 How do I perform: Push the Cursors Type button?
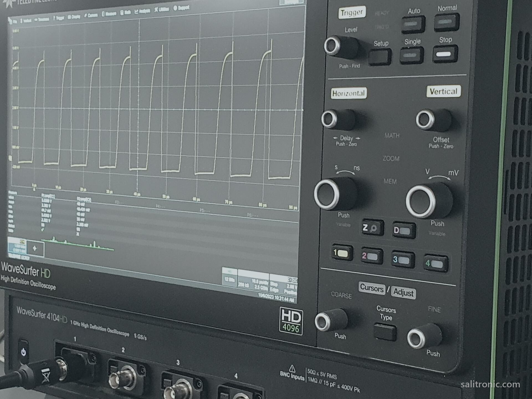click(385, 332)
